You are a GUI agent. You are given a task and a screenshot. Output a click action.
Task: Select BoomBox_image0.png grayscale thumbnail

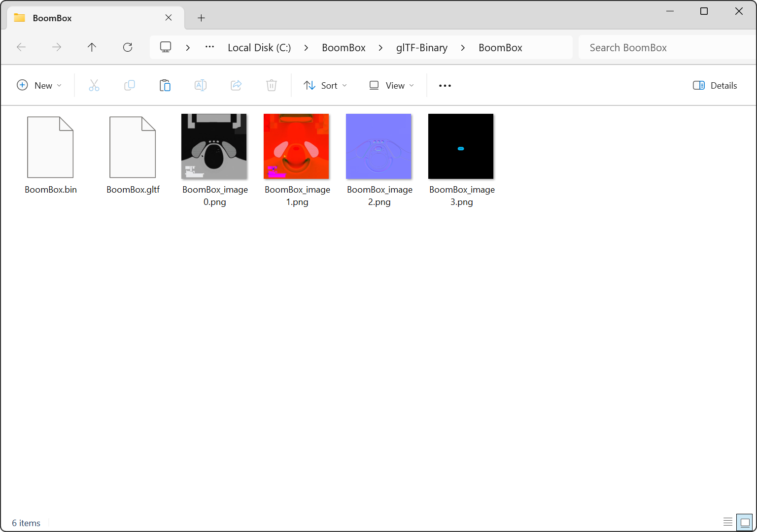[214, 146]
